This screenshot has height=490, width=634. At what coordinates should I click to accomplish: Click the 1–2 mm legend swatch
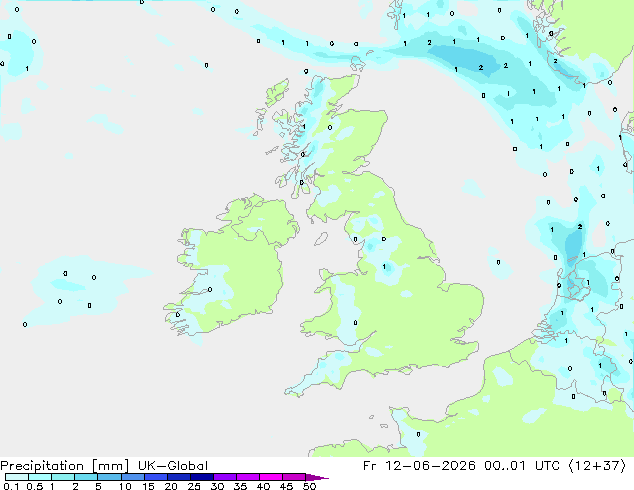[63, 477]
